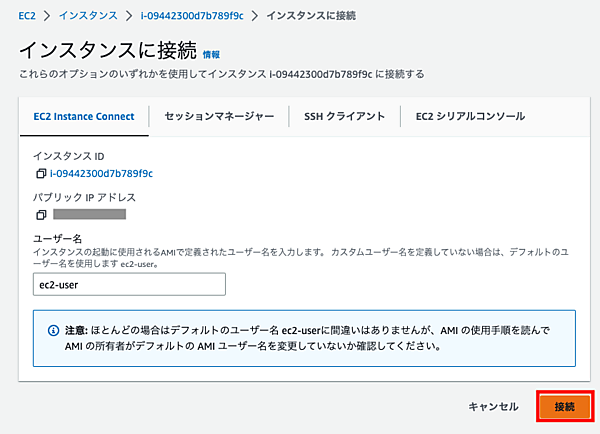Screen dimensions: 600x434
Task: Open the instance ID link under インスタンス ID
Action: [101, 174]
